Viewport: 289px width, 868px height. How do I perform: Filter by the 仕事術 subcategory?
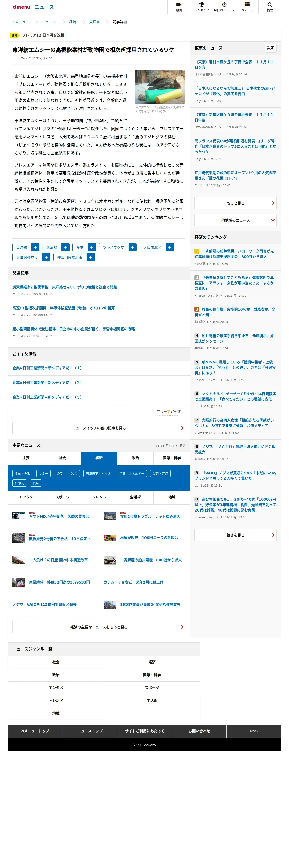coord(20,483)
